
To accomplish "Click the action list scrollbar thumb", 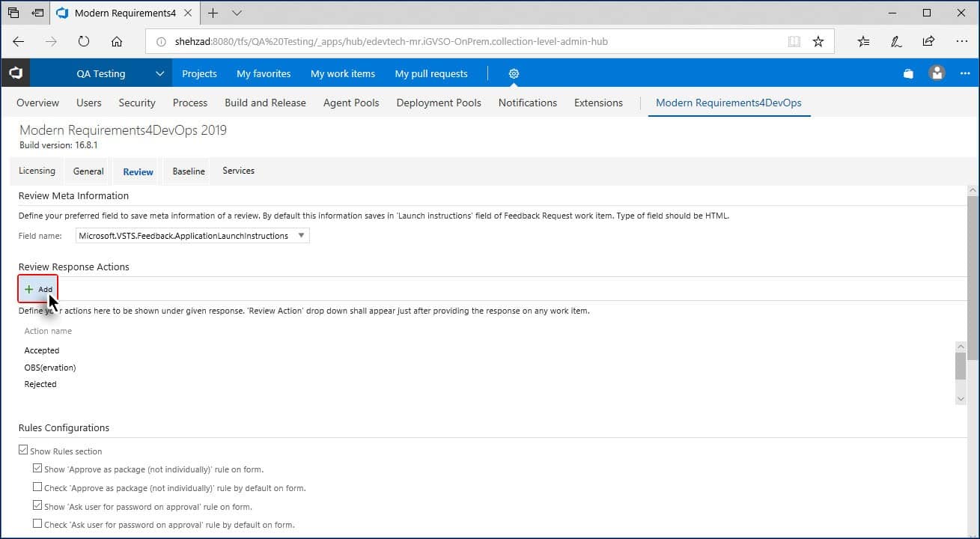I will pyautogui.click(x=961, y=367).
